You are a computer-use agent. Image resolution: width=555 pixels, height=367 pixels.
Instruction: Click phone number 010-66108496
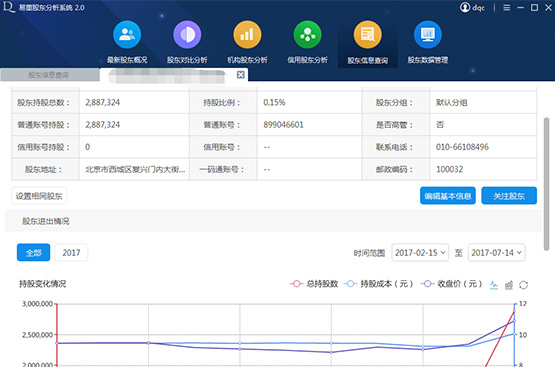(462, 147)
